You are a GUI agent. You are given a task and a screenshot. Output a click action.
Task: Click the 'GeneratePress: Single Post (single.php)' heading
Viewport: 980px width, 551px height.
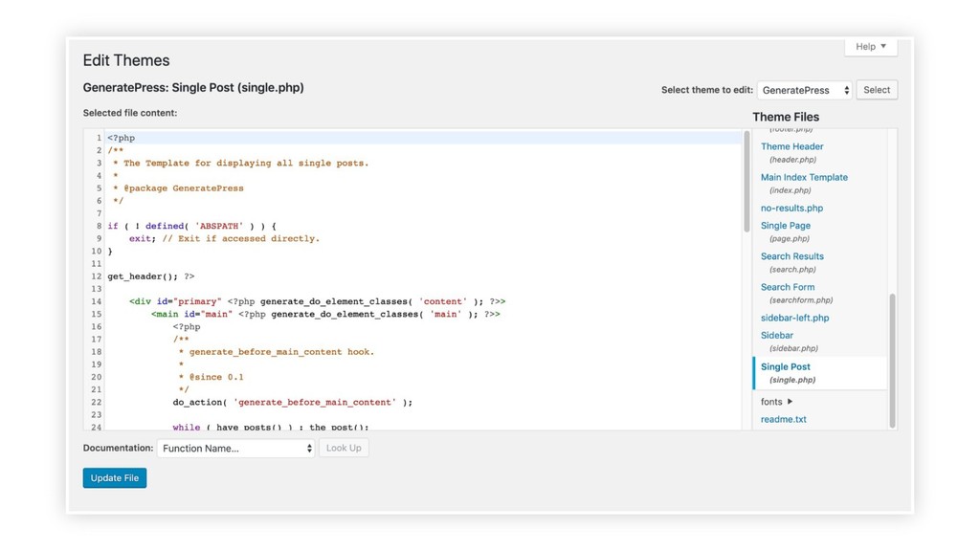pyautogui.click(x=193, y=87)
